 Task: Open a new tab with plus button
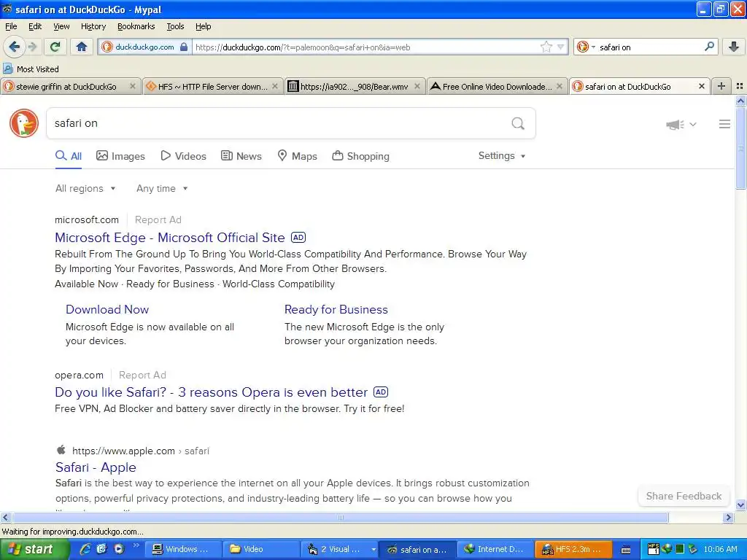721,86
